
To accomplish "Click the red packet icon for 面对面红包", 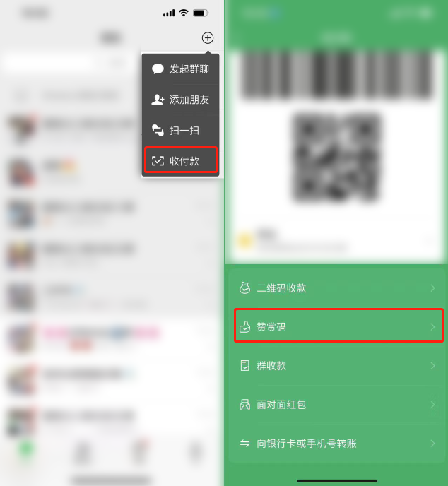I will 244,405.
